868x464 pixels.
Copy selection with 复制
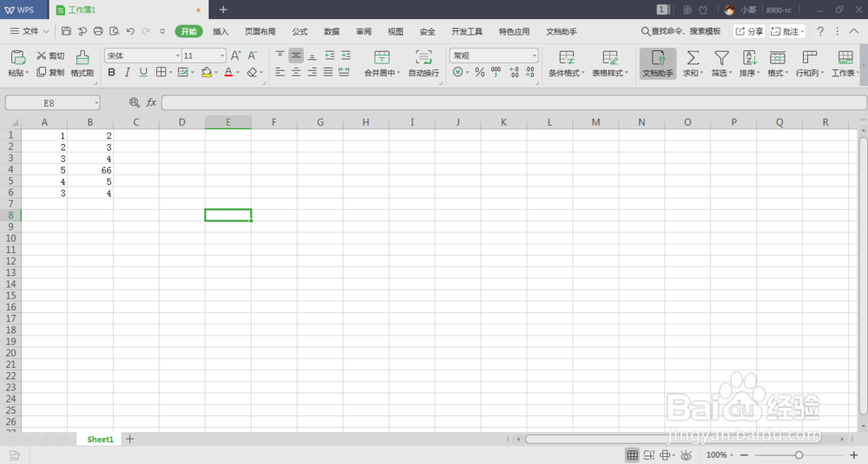point(50,73)
